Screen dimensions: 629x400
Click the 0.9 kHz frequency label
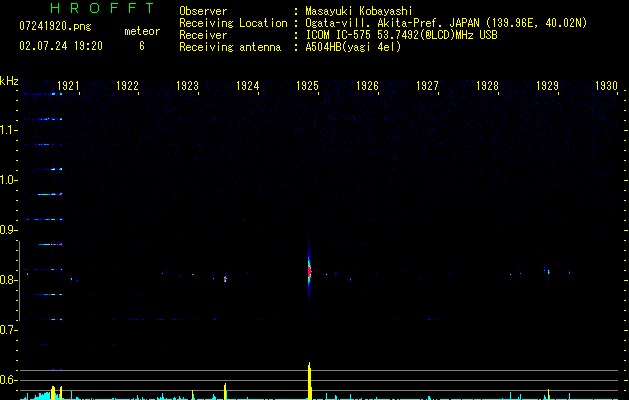[x=9, y=230]
